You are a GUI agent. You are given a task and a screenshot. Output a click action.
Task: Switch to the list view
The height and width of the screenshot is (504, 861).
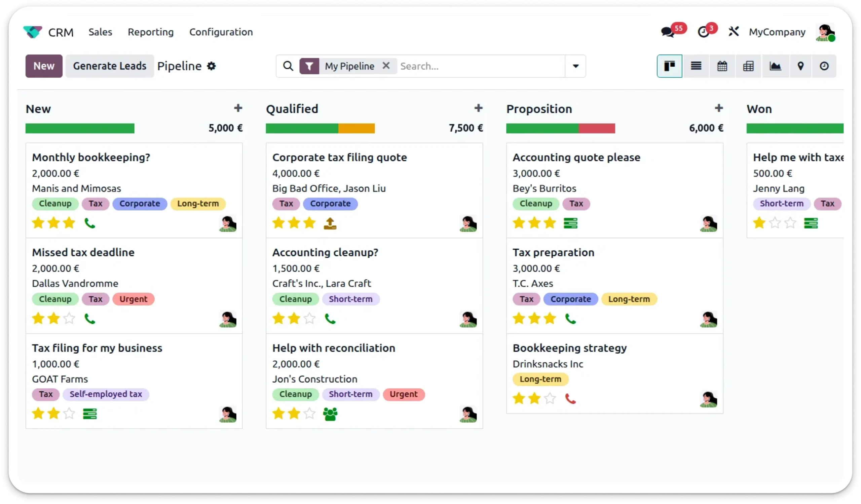(x=696, y=66)
